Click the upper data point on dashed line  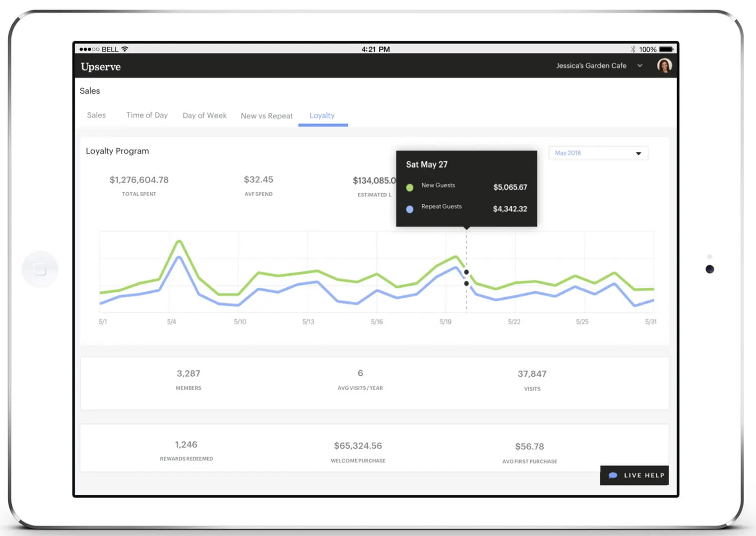click(x=466, y=272)
